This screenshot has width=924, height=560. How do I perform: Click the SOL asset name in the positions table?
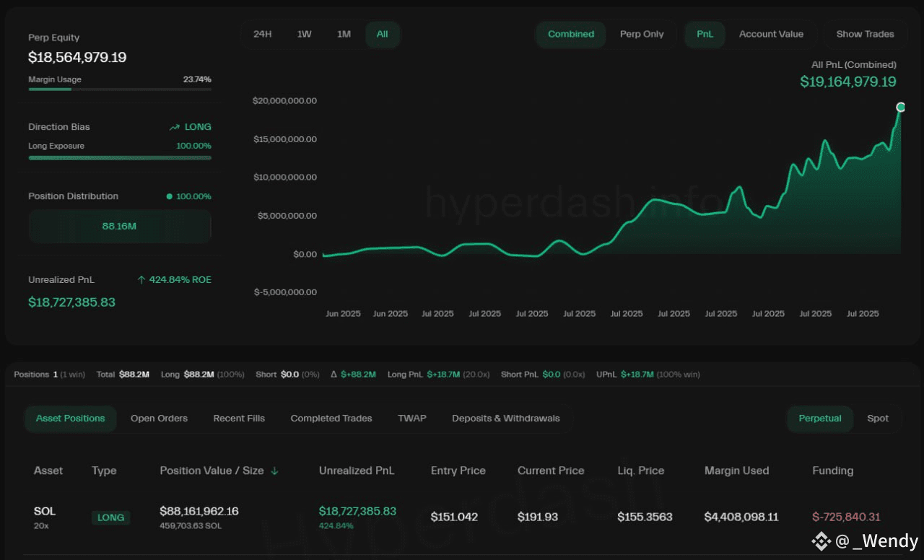45,511
